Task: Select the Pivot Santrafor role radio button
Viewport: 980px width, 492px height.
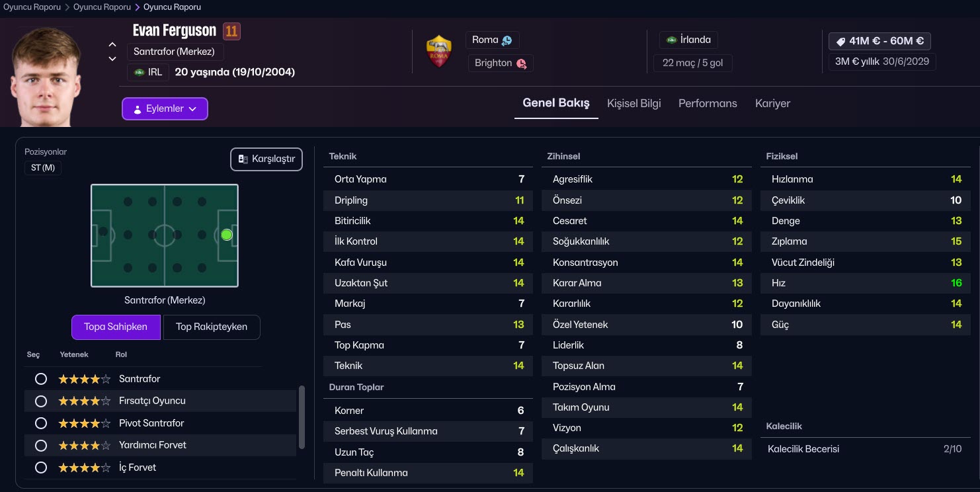Action: coord(41,423)
